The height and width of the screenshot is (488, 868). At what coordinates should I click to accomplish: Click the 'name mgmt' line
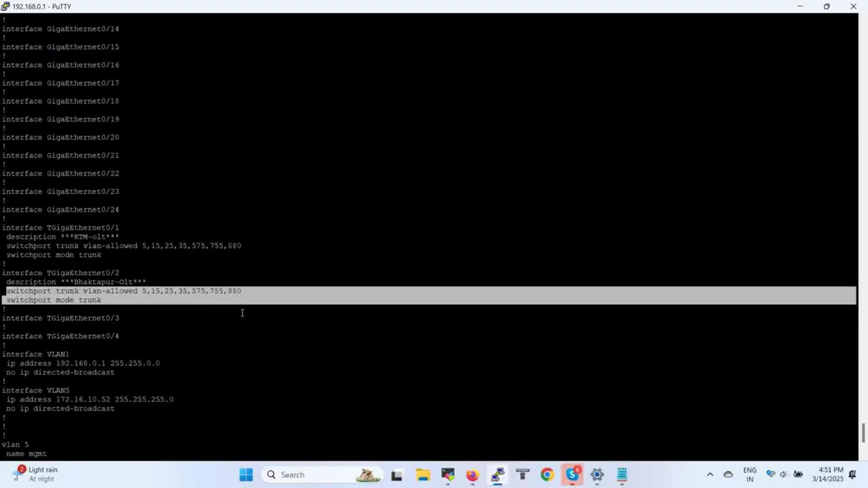point(26,453)
